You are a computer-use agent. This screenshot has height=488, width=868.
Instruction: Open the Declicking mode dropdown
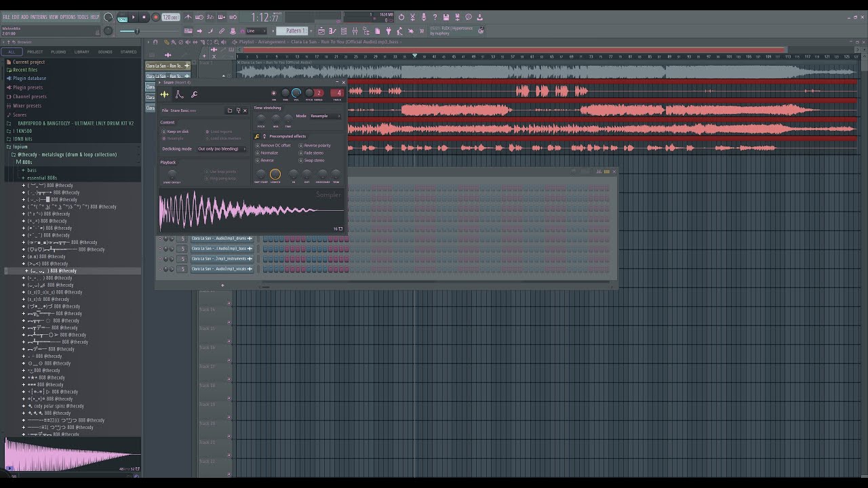click(x=221, y=149)
